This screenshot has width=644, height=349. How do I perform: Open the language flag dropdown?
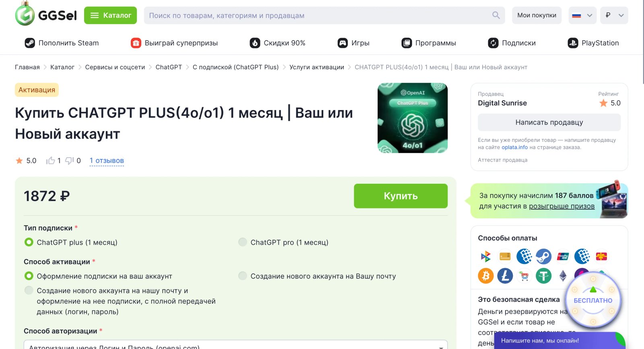click(x=582, y=15)
